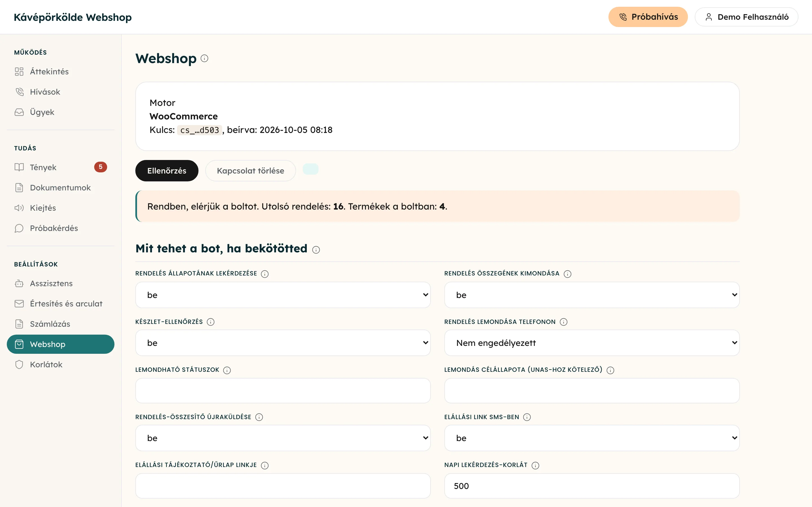Click info icon next to Rendelés lemondása telefonon

(564, 322)
